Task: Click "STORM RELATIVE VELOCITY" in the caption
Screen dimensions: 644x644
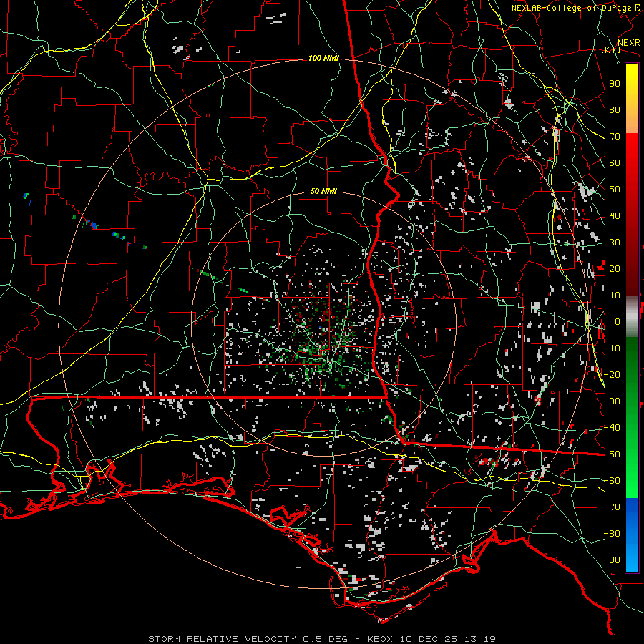Action: pyautogui.click(x=222, y=639)
